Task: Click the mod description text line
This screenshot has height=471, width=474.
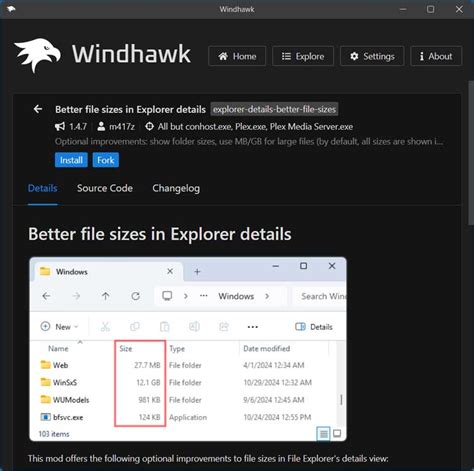Action: coord(249,142)
